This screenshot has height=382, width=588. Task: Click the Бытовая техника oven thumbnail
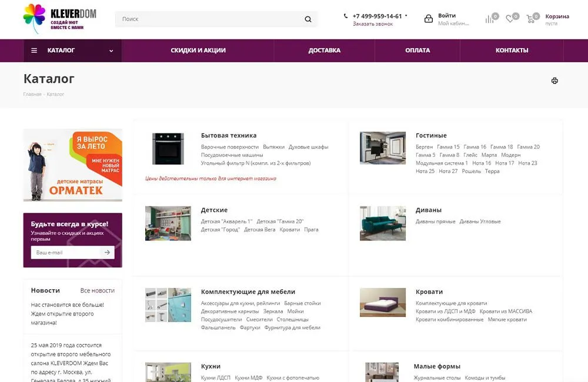point(168,149)
